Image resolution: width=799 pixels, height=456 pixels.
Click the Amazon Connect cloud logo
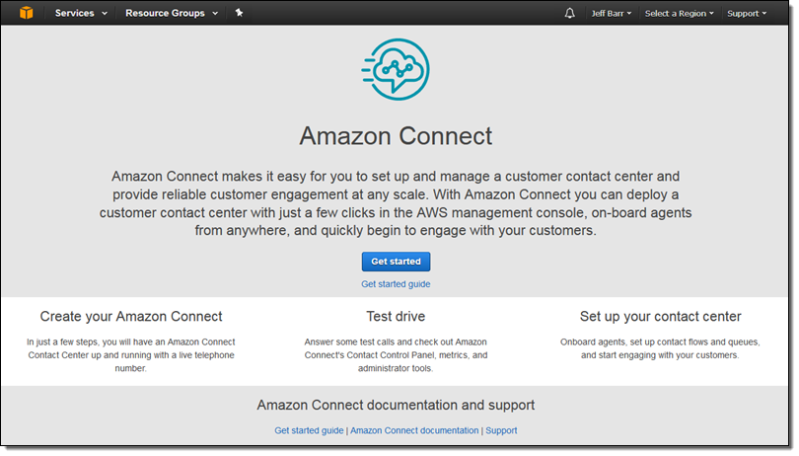[396, 69]
